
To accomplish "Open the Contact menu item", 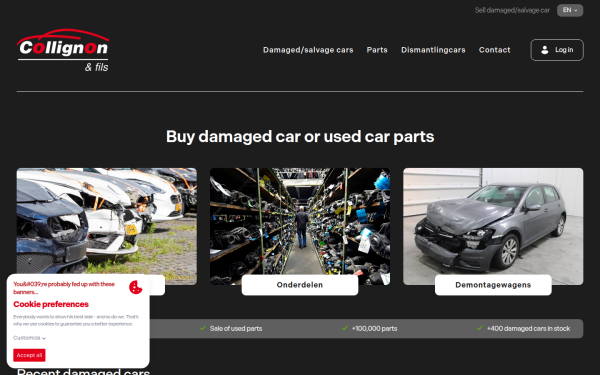I will [494, 50].
